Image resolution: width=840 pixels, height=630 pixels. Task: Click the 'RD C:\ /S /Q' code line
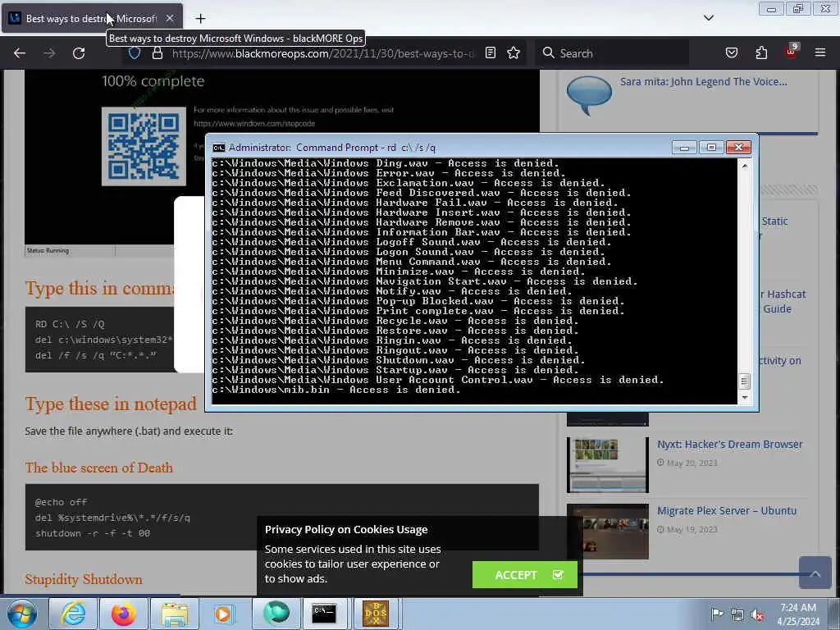tap(71, 324)
